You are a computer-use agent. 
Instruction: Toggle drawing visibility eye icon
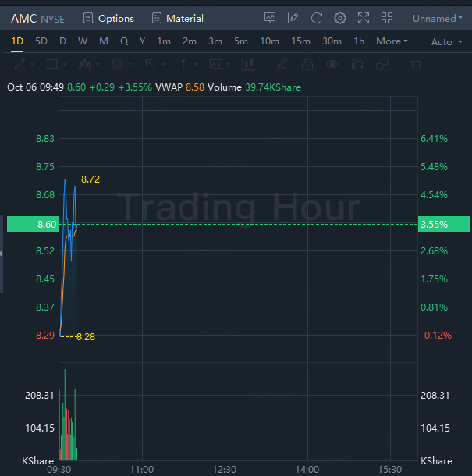point(333,65)
